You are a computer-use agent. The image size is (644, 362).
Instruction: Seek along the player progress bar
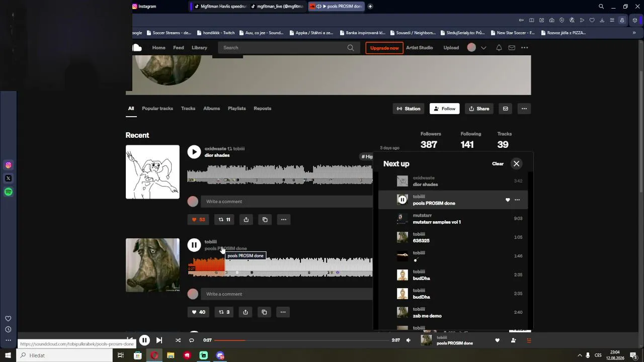[302, 340]
